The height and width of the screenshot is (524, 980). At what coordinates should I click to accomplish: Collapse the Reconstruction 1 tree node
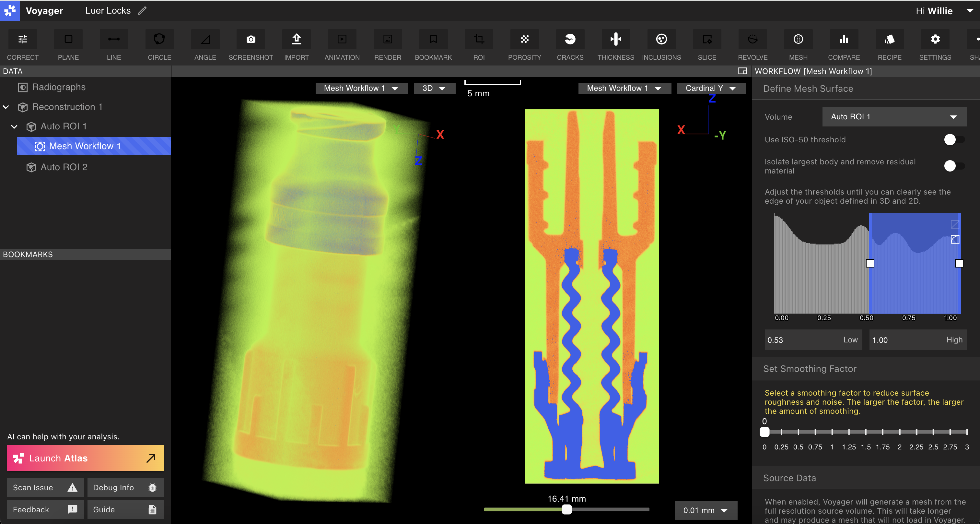tap(6, 107)
